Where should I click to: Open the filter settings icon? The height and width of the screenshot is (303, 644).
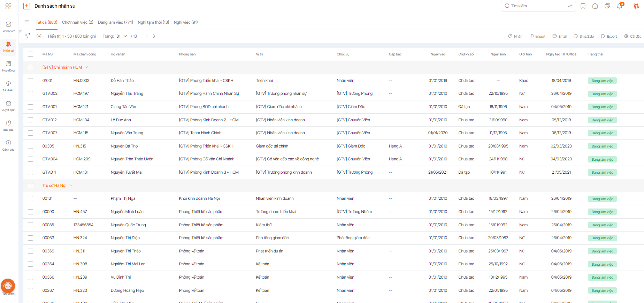pos(27,36)
